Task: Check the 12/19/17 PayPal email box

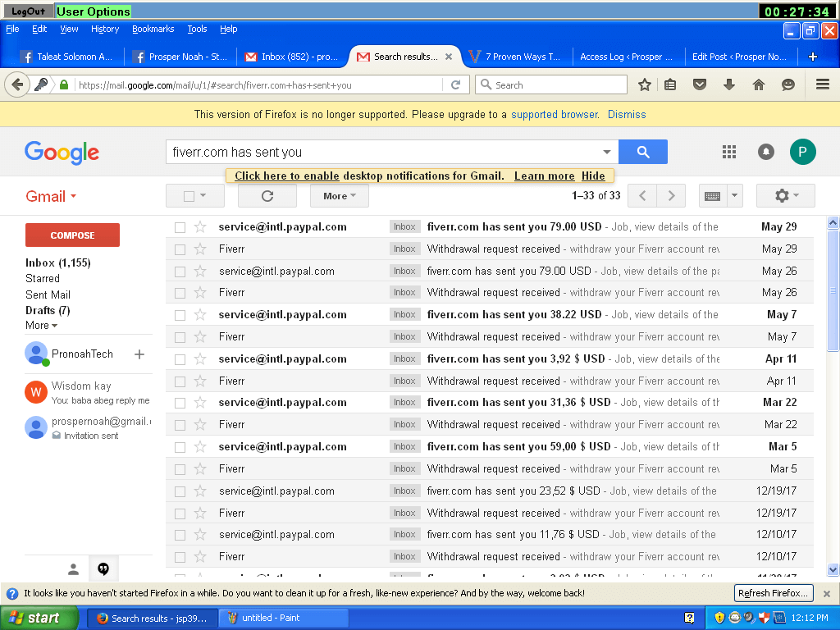Action: [180, 491]
